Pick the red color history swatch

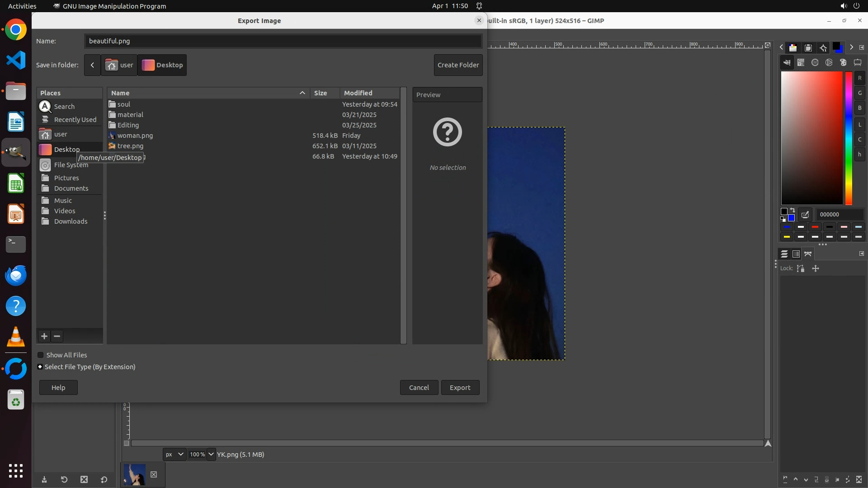tap(815, 227)
